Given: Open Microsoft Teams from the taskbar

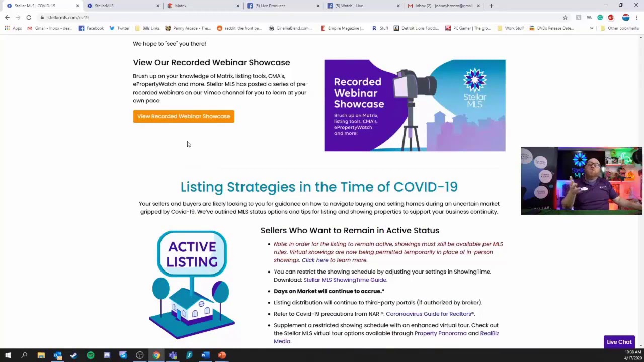Looking at the screenshot, I should (x=173, y=355).
